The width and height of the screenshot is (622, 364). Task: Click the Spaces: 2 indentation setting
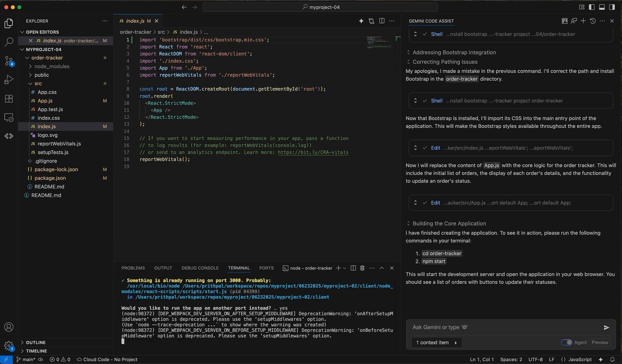point(511,359)
